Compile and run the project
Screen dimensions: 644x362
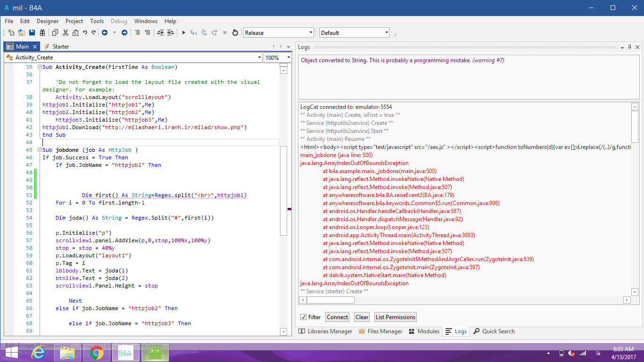click(x=184, y=33)
